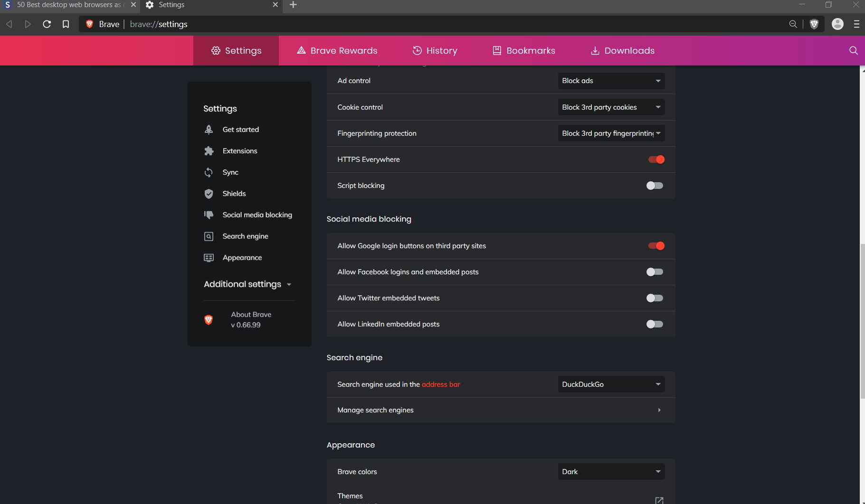Go to Sync settings section
This screenshot has height=504, width=865.
click(230, 172)
